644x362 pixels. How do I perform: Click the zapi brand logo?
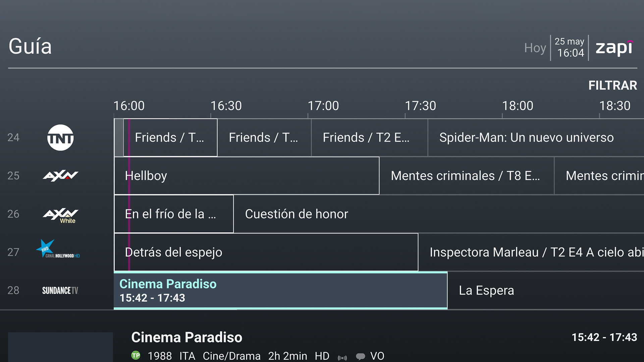point(614,48)
